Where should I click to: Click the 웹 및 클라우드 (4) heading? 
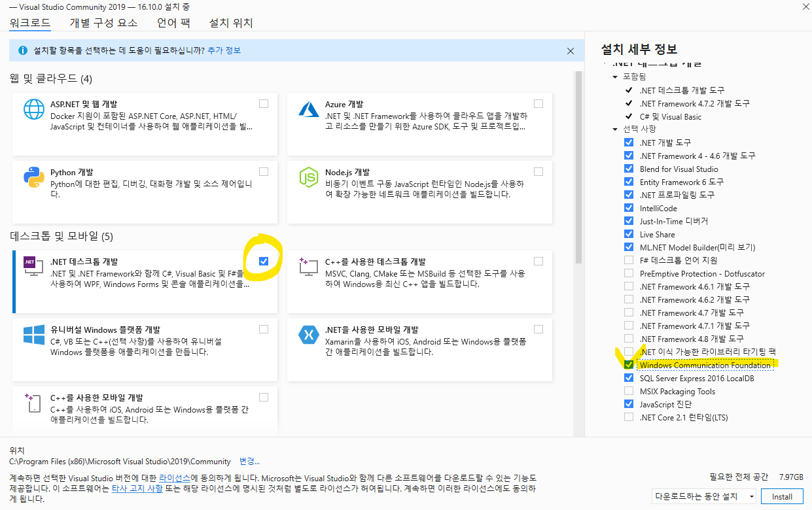pos(51,79)
